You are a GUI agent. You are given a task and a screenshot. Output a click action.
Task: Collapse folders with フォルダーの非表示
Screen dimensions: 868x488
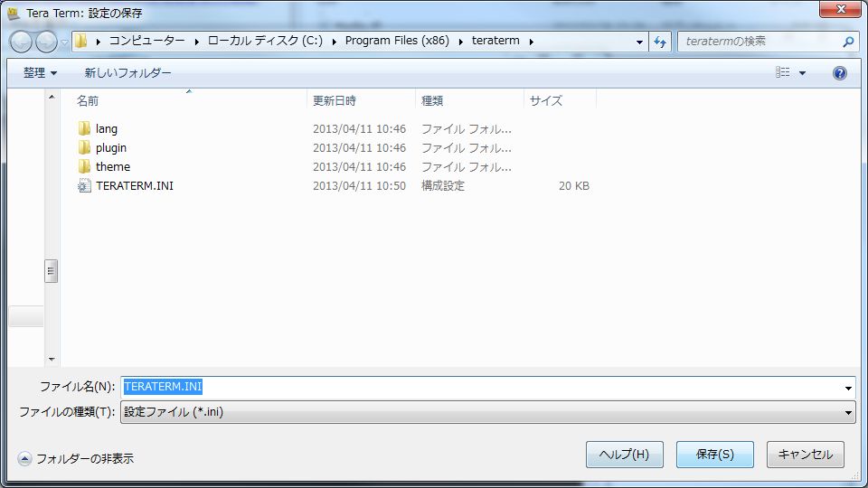point(76,458)
